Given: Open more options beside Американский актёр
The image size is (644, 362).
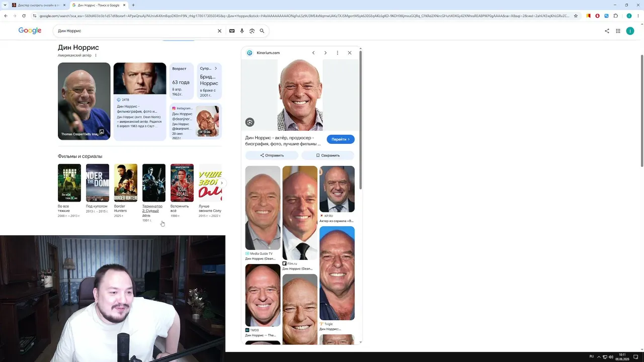Looking at the screenshot, I should tap(96, 55).
